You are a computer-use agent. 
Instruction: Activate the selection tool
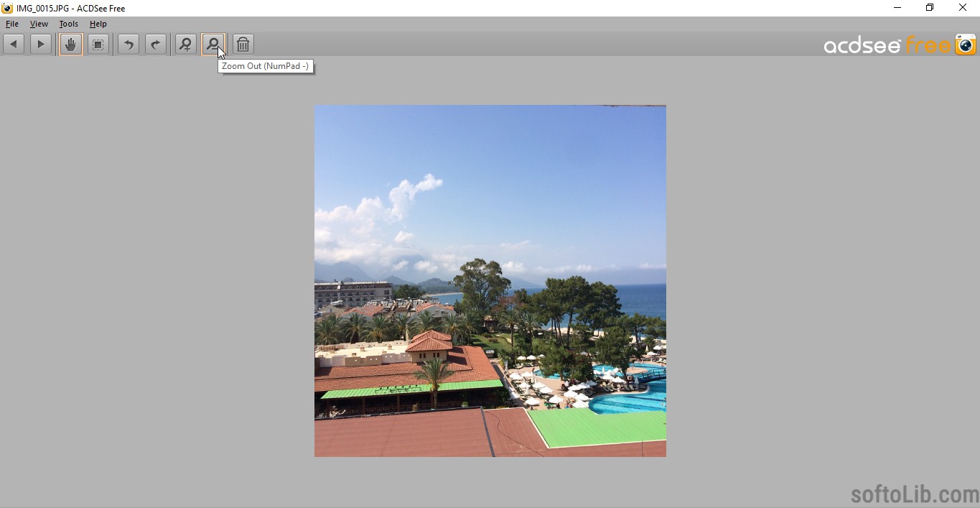98,45
